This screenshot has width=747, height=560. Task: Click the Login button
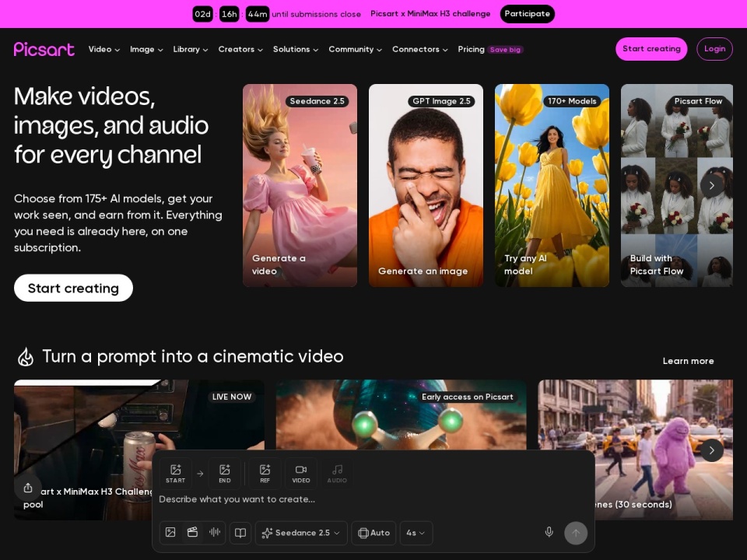click(714, 48)
